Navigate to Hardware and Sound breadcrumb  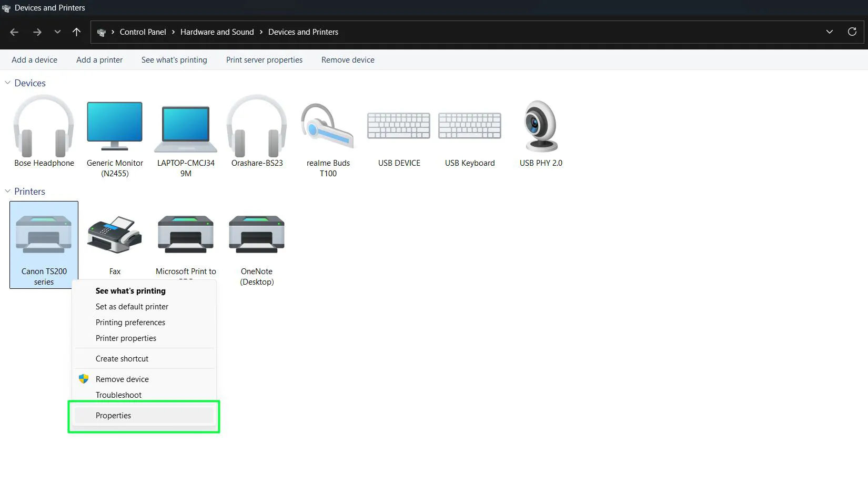click(217, 32)
